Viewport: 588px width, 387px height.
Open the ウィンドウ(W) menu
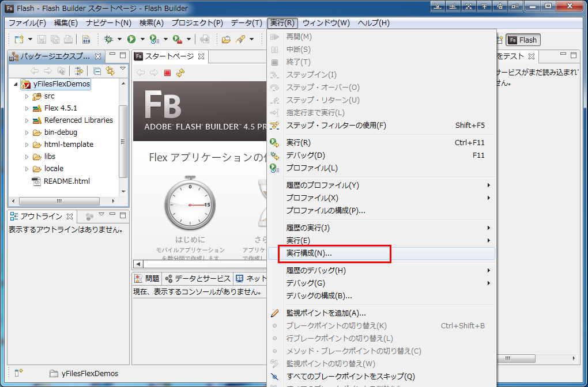coord(326,23)
